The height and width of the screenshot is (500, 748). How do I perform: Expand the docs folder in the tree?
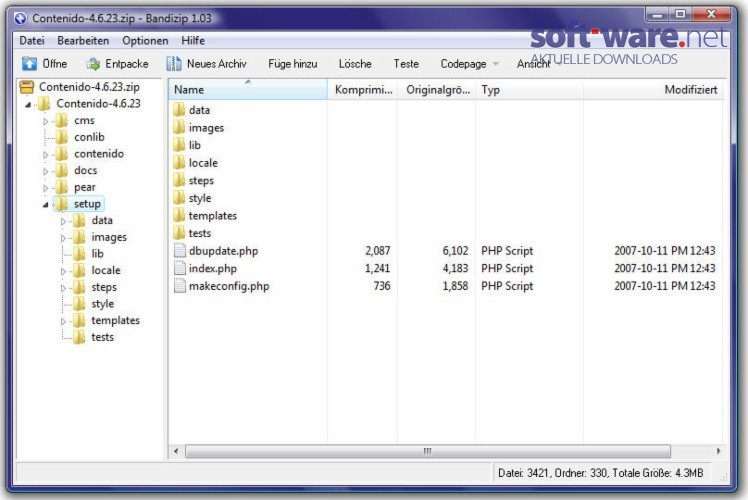[x=46, y=171]
